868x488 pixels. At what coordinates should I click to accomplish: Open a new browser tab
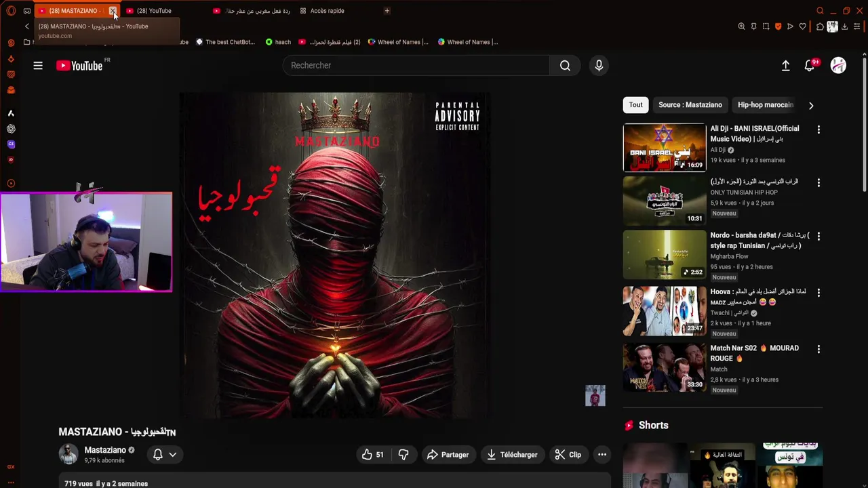pos(387,11)
